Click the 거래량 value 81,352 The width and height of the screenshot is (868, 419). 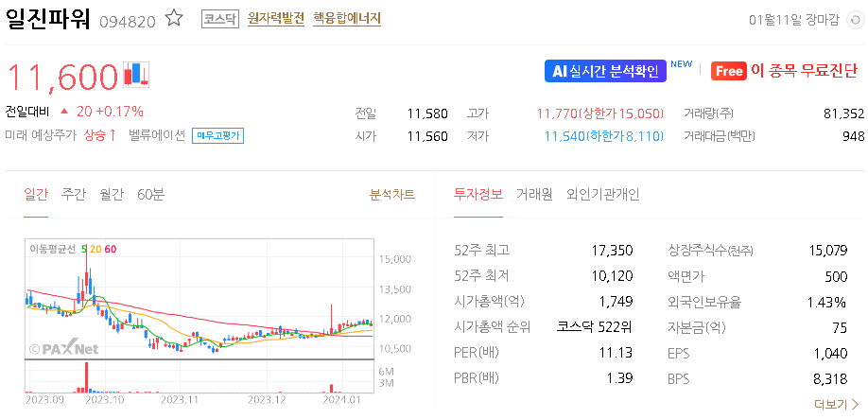coord(843,113)
